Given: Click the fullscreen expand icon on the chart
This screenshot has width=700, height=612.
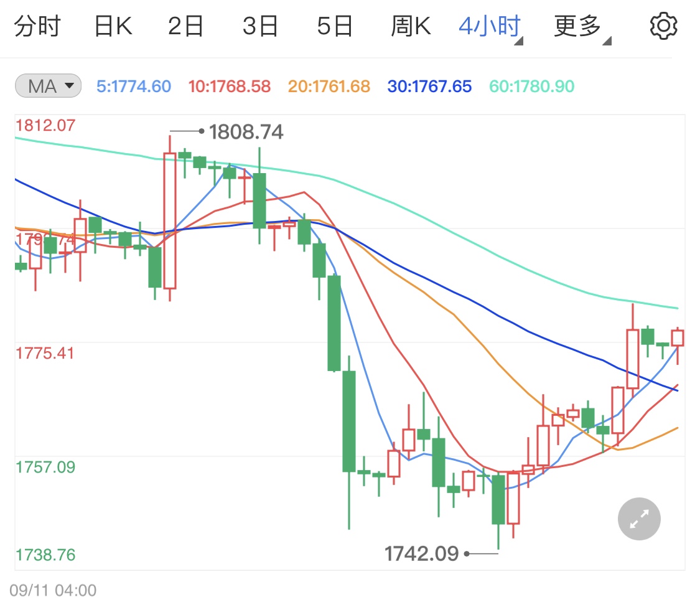Looking at the screenshot, I should click(638, 519).
